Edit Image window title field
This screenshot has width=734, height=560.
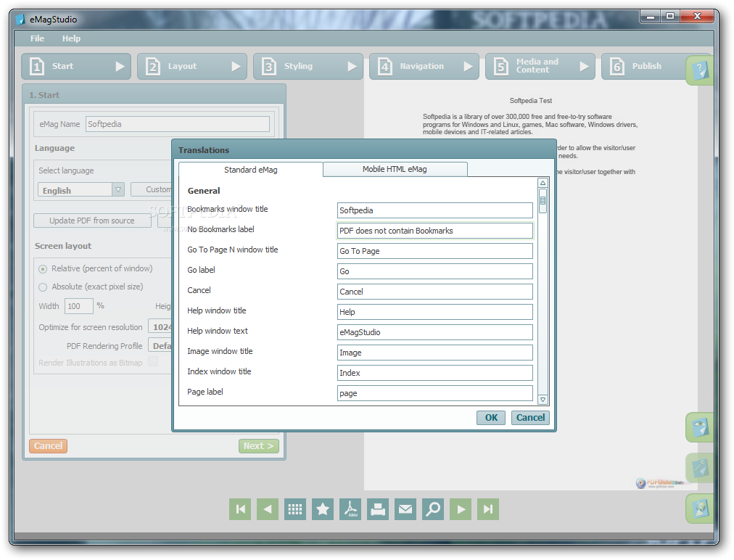click(435, 353)
